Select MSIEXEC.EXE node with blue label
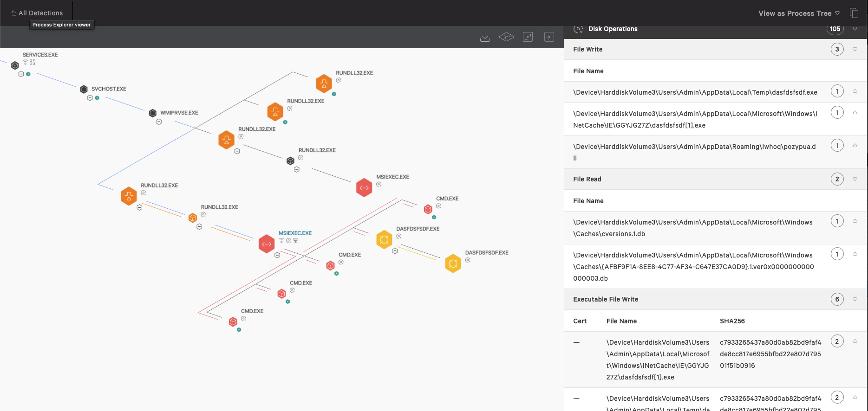Viewport: 868px width, 411px height. pyautogui.click(x=267, y=244)
